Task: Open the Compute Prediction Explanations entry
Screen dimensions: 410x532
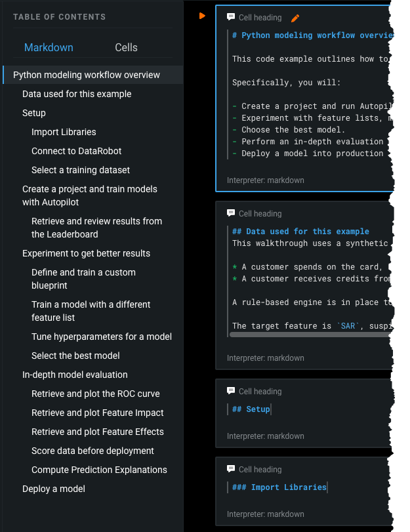Action: [x=99, y=470]
